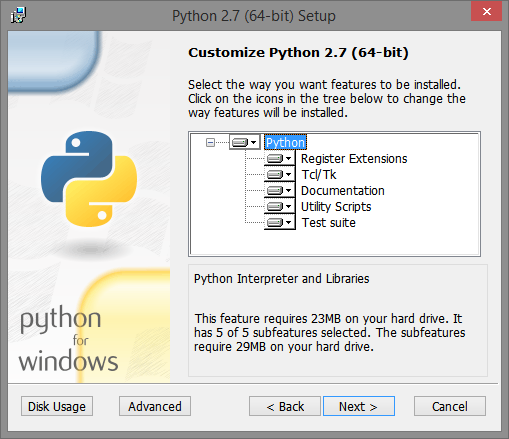Screen dimensions: 509x439
Task: Open the Utility Scripts install-state dropdown
Action: coord(280,207)
